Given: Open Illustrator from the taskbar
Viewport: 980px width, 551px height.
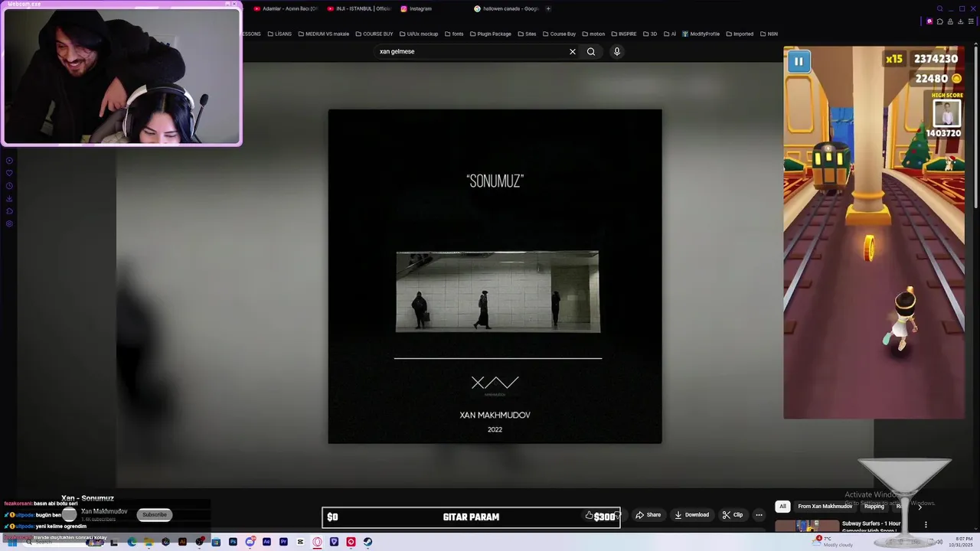Looking at the screenshot, I should pyautogui.click(x=182, y=542).
